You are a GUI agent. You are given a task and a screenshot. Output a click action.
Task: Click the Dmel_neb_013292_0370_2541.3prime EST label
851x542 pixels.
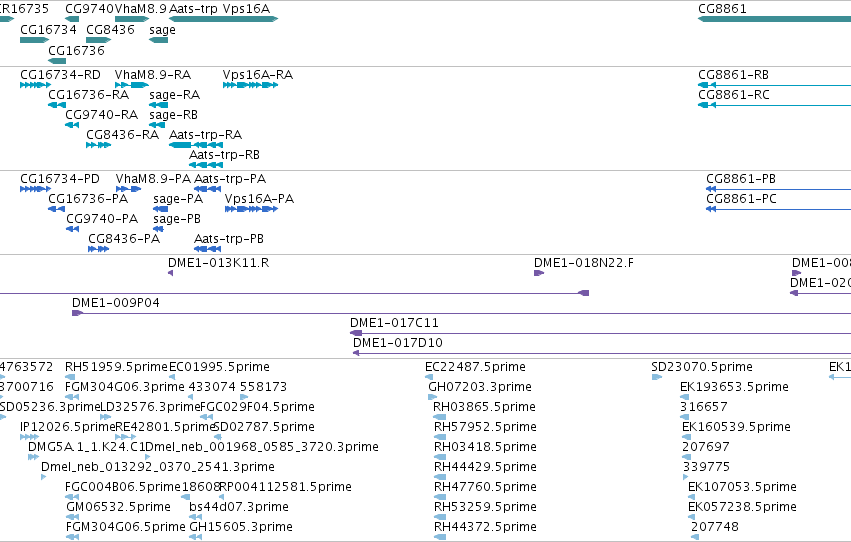(x=158, y=467)
